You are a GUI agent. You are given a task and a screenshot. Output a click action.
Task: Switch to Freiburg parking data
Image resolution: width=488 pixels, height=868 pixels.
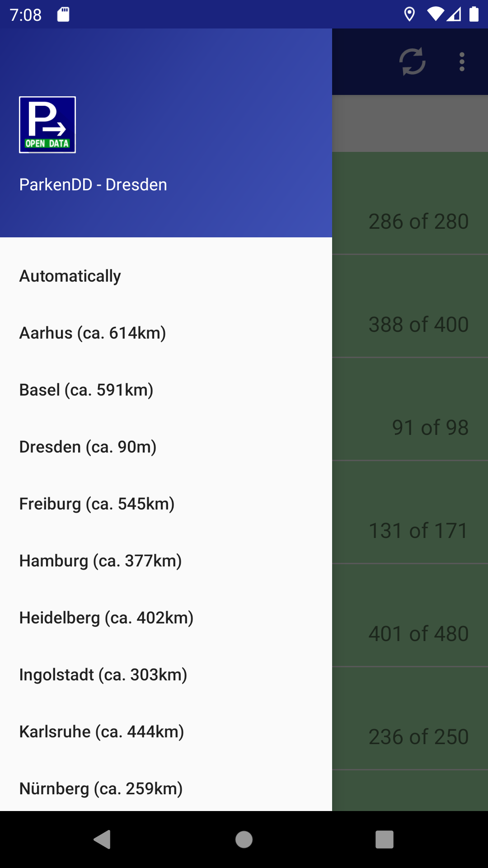coord(97,504)
